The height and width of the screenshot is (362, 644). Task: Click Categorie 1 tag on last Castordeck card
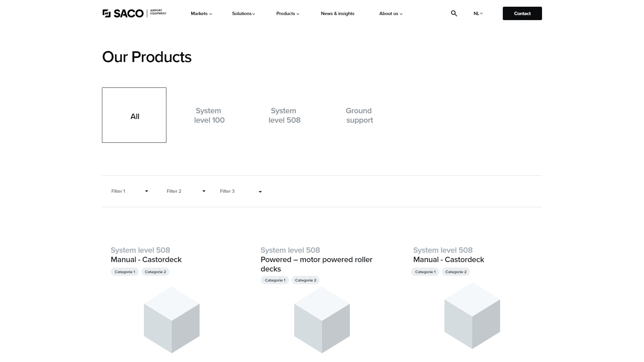tap(425, 272)
